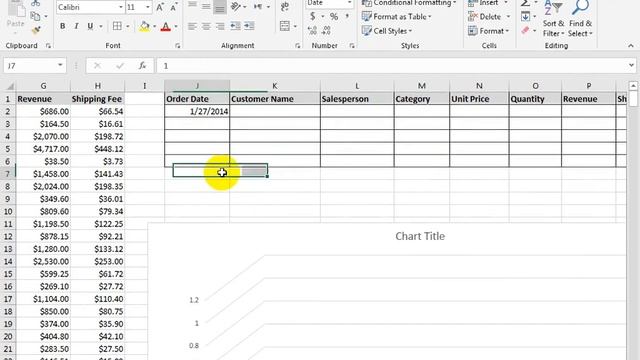The image size is (640, 360).
Task: Open the Fill Color dropdown arrow
Action: point(154,27)
